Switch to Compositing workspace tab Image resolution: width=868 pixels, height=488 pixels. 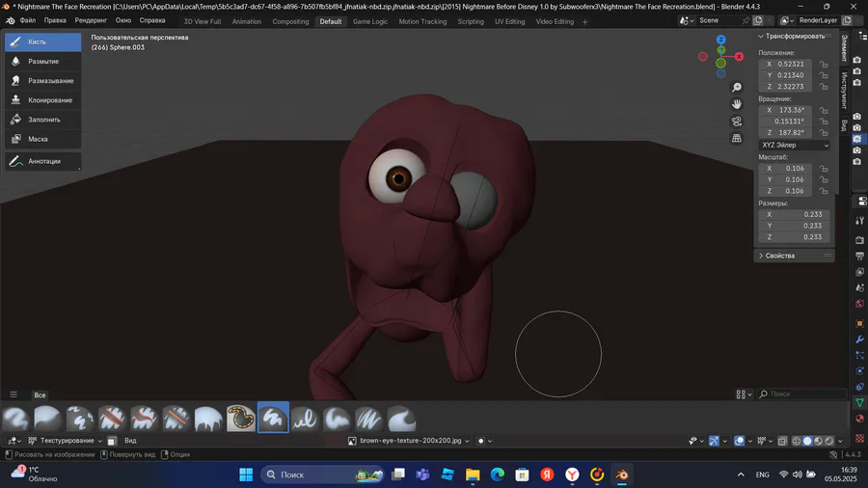[x=290, y=21]
